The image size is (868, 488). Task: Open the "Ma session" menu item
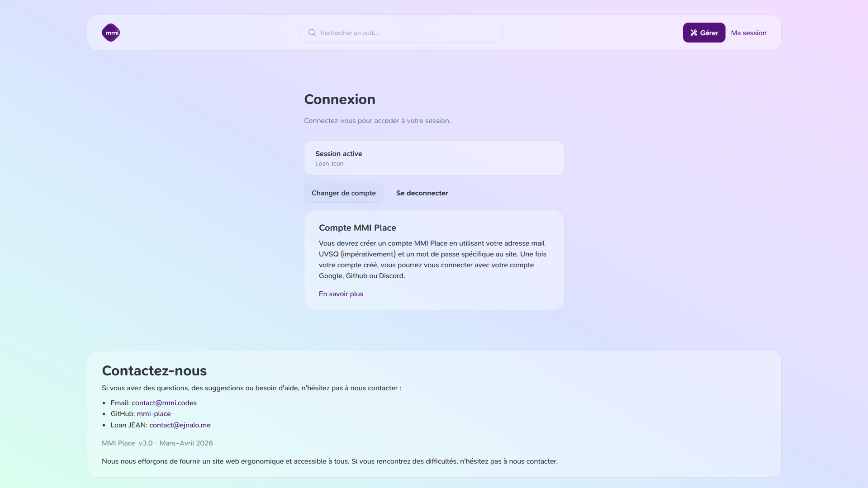[x=749, y=33]
